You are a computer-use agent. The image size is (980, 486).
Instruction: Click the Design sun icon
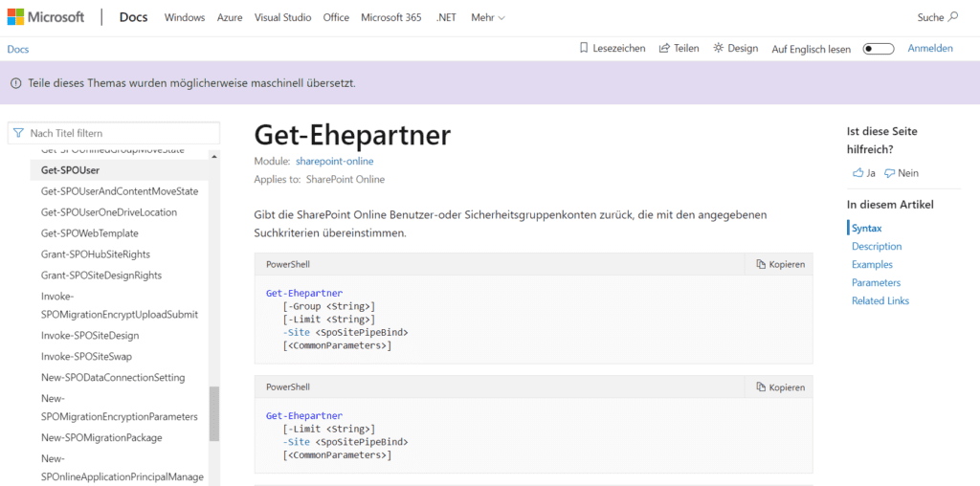tap(719, 48)
